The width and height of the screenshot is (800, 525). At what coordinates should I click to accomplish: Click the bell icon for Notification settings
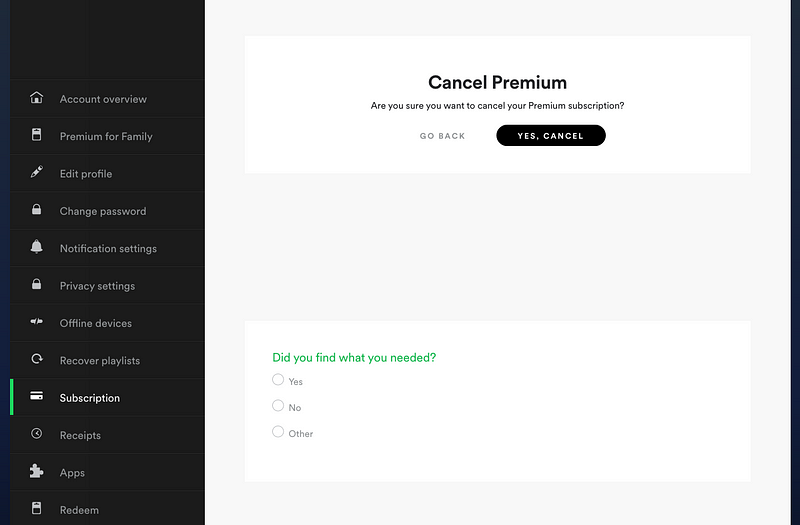tap(37, 247)
